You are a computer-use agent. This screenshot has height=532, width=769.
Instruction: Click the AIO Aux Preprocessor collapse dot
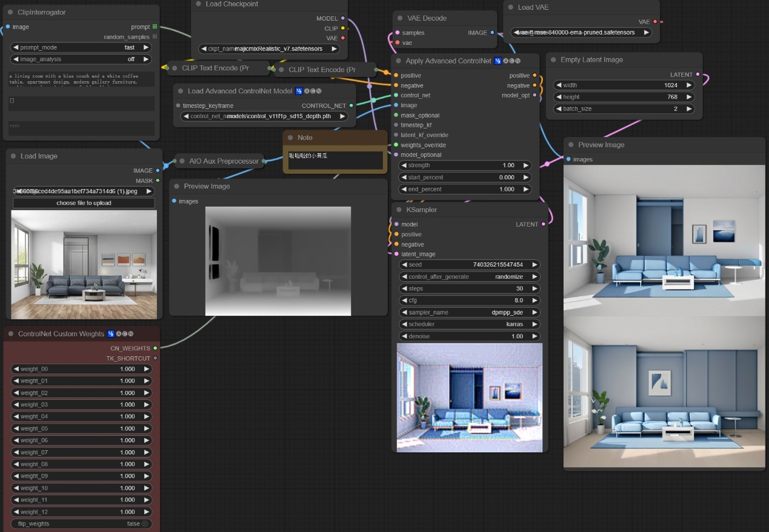[181, 161]
